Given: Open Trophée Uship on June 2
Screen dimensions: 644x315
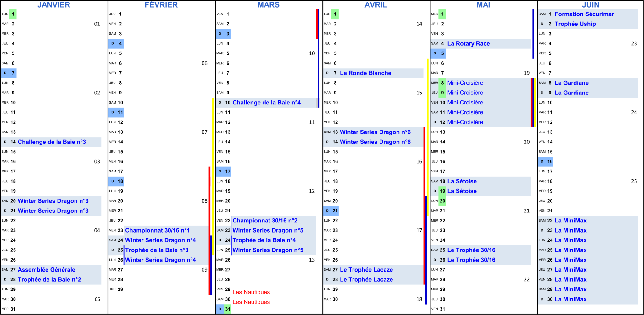Looking at the screenshot, I should (575, 24).
